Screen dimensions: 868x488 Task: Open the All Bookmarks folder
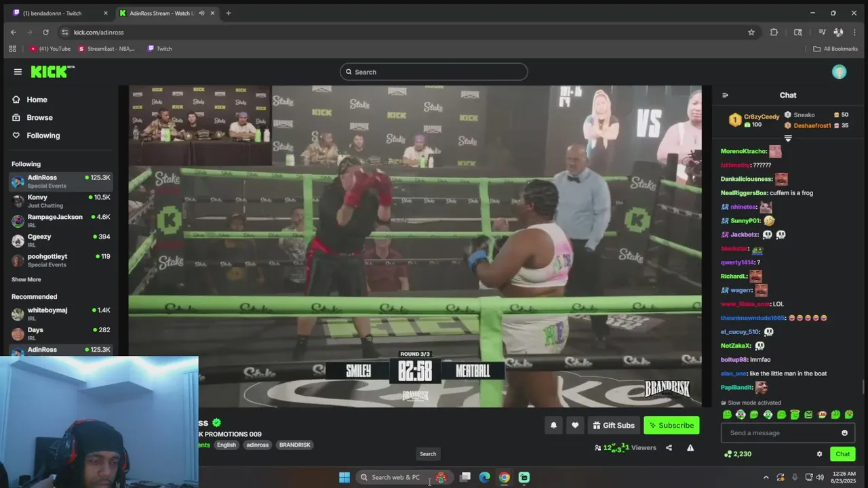(835, 49)
